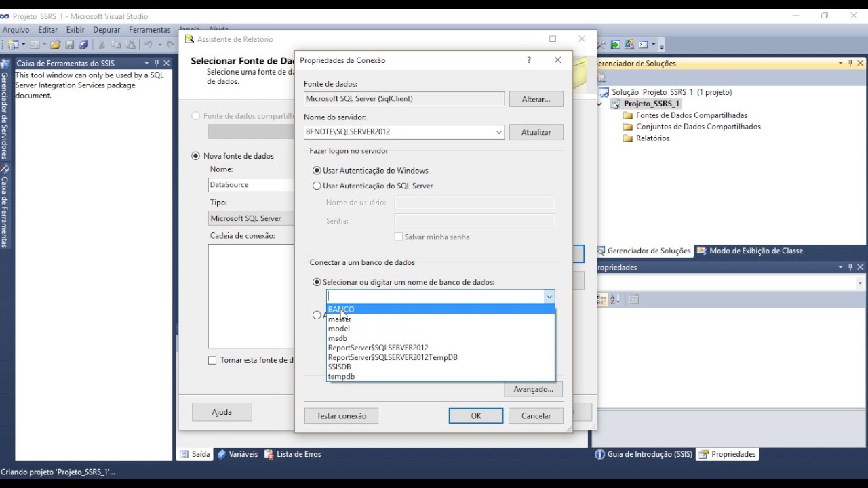
Task: Click the Save toolbar icon
Action: tap(70, 45)
